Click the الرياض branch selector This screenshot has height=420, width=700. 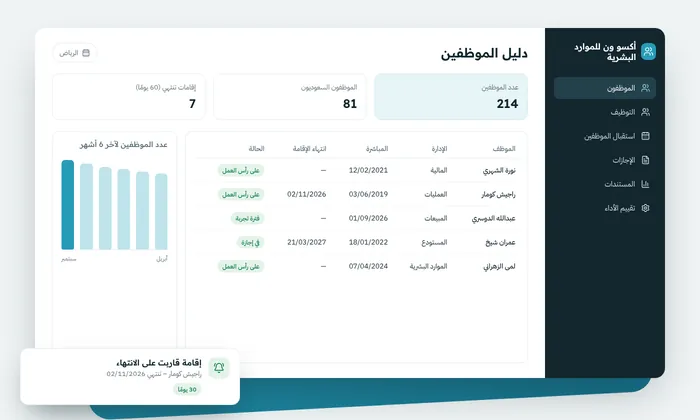pos(75,53)
